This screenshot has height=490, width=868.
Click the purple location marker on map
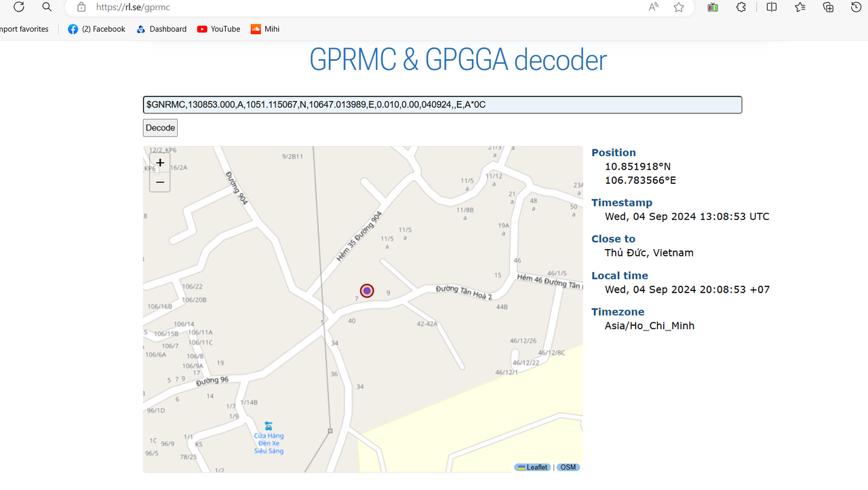[x=367, y=290]
